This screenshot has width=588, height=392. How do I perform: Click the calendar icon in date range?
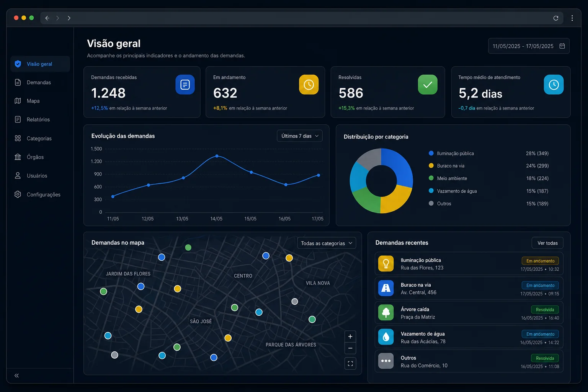562,46
